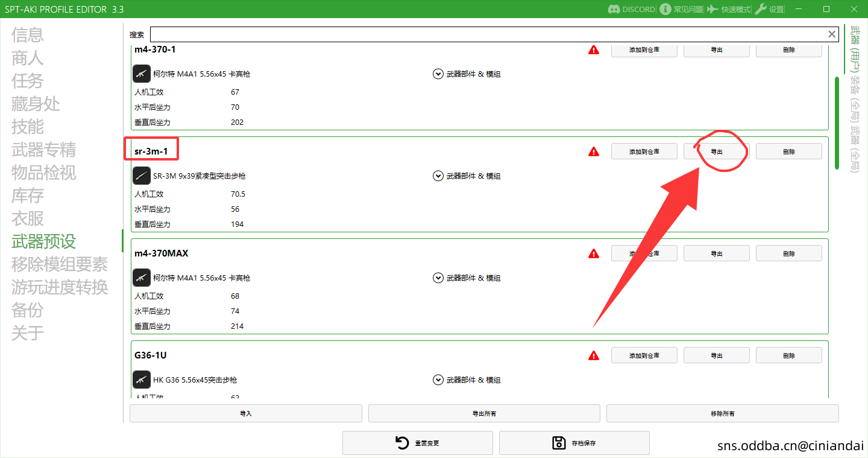Image resolution: width=868 pixels, height=458 pixels.
Task: Click 导出所有 to export all presets
Action: pos(484,413)
